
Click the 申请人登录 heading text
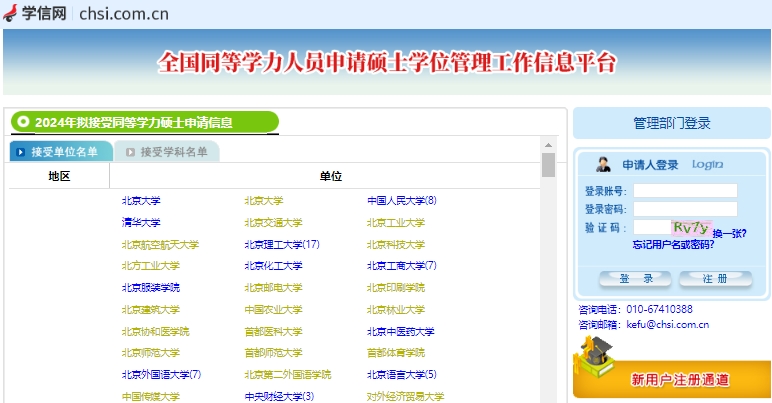point(650,165)
